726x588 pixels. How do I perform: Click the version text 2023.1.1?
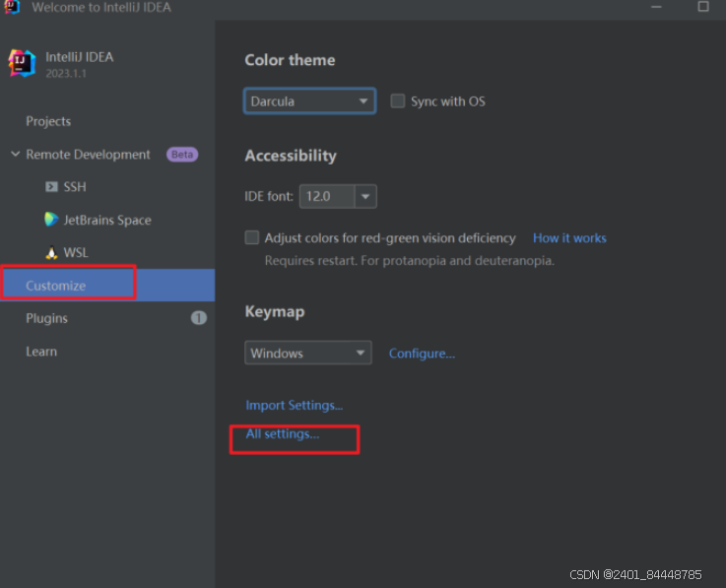point(66,73)
